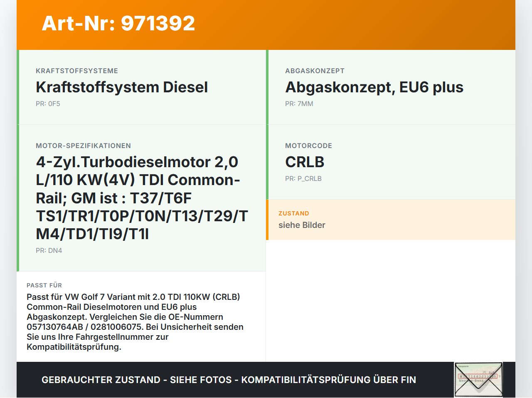The image size is (532, 398).
Task: Select the Abgaskonzept, EU6 plus heading
Action: pos(374,87)
